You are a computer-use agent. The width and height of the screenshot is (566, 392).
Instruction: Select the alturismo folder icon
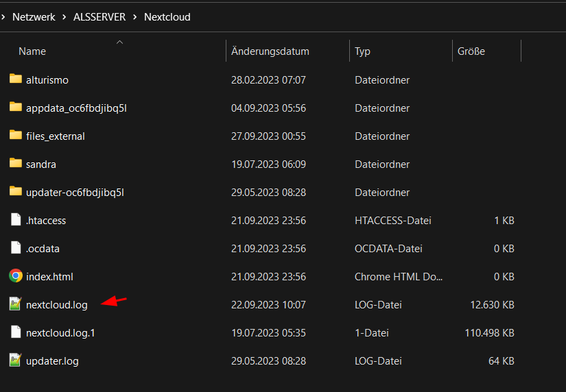(16, 79)
